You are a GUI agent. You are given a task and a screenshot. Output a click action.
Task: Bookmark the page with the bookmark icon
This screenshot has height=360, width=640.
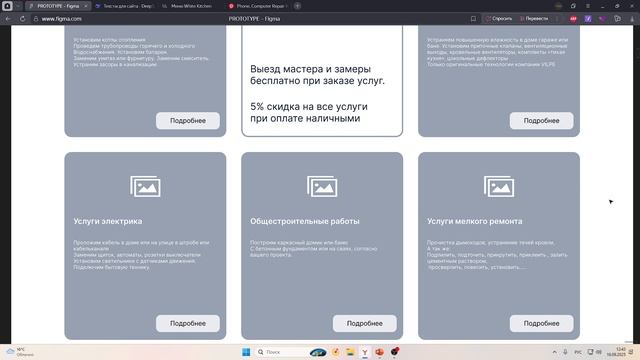tap(473, 19)
